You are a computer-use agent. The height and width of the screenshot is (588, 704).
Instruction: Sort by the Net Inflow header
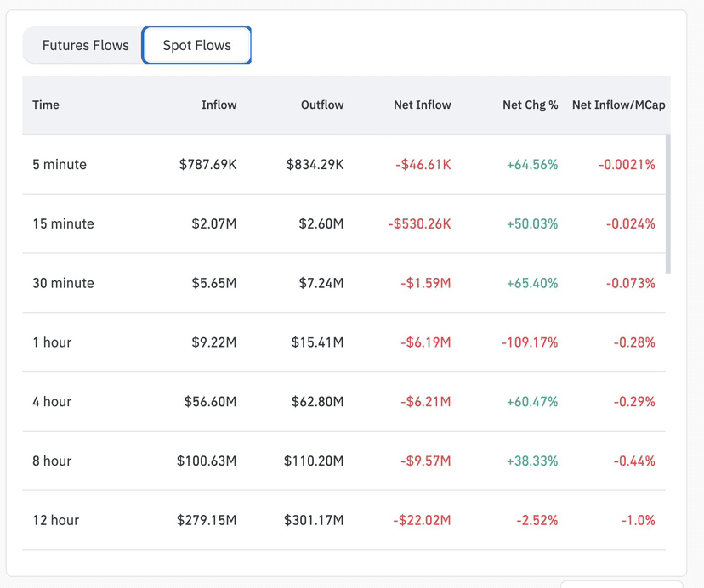(422, 105)
